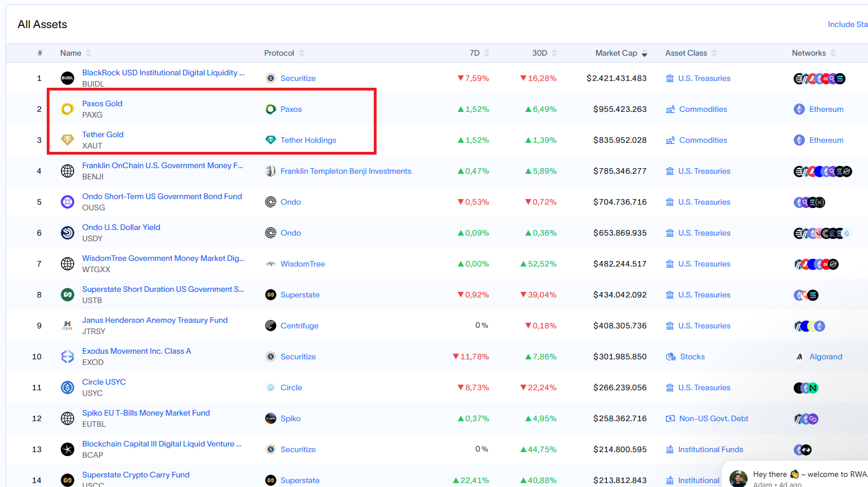The width and height of the screenshot is (868, 487).
Task: Open Superstate Crypto Carry Fund link
Action: click(x=136, y=475)
